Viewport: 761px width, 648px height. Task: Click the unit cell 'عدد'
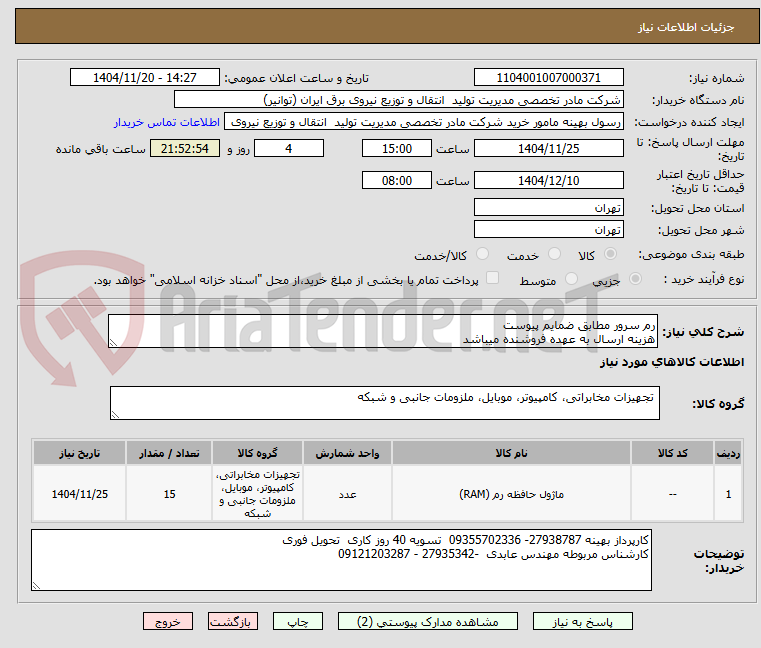point(347,494)
